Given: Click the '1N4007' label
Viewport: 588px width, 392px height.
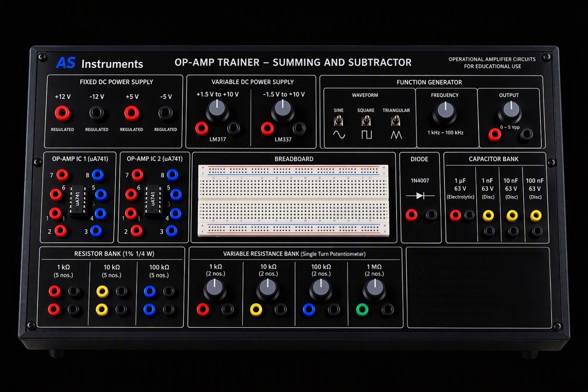Looking at the screenshot, I should pyautogui.click(x=421, y=180).
